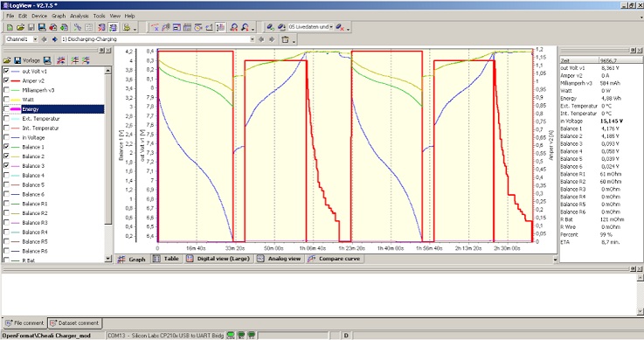Switch to the Table tab
644x340 pixels.
(x=166, y=259)
